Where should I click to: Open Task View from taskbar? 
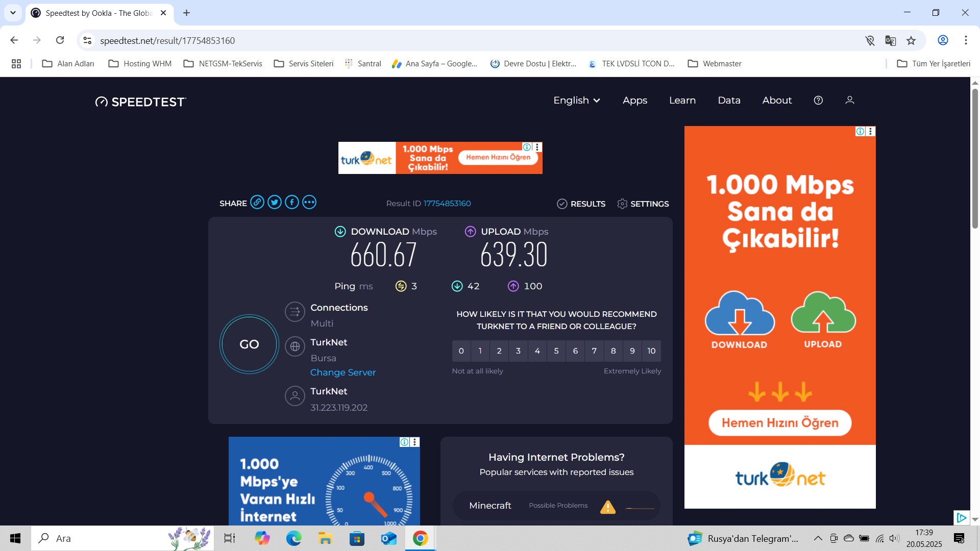(x=230, y=538)
